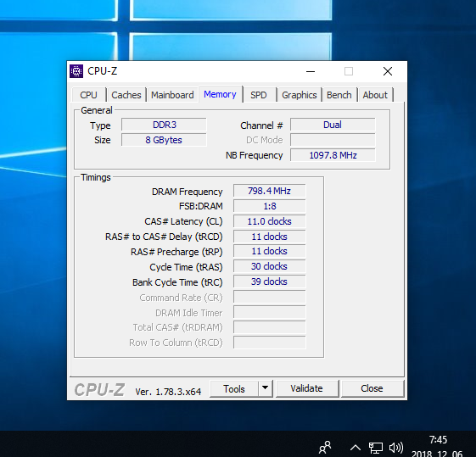Click the empty DRAM Idle Timer field
Viewport: 476px width, 457px height.
point(270,312)
